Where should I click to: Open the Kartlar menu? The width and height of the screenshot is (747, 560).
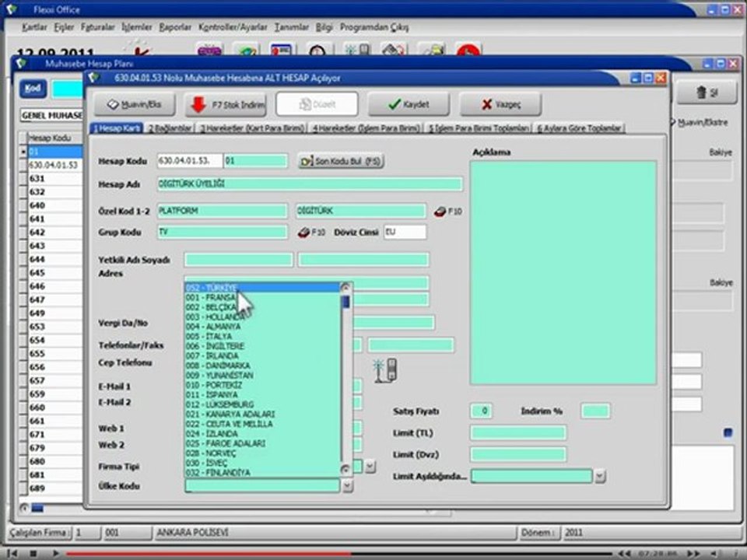click(x=34, y=27)
